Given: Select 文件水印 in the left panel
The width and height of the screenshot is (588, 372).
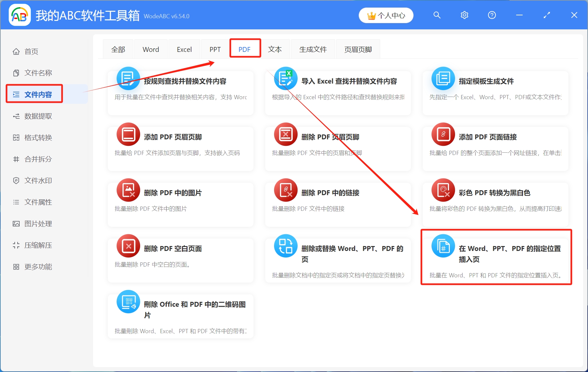Looking at the screenshot, I should (x=38, y=180).
